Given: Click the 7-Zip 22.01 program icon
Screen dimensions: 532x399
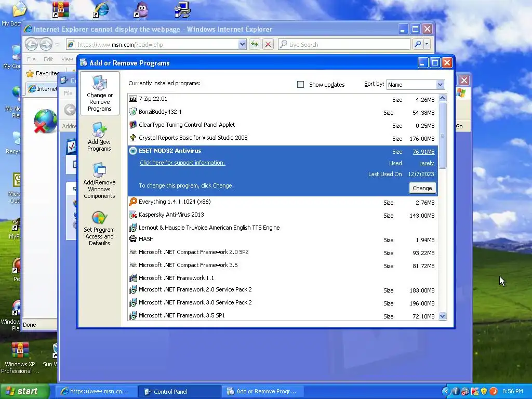Looking at the screenshot, I should (x=133, y=99).
